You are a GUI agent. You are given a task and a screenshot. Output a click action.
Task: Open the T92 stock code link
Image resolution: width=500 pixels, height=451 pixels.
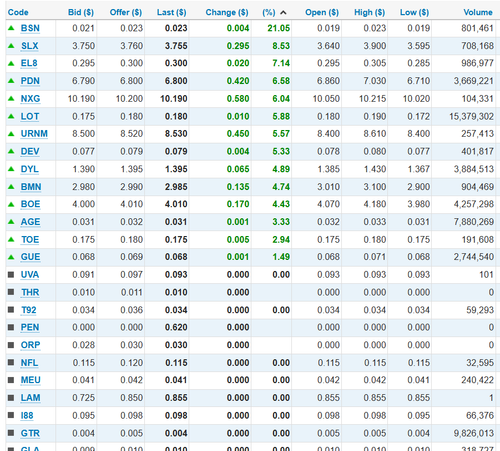click(x=29, y=310)
